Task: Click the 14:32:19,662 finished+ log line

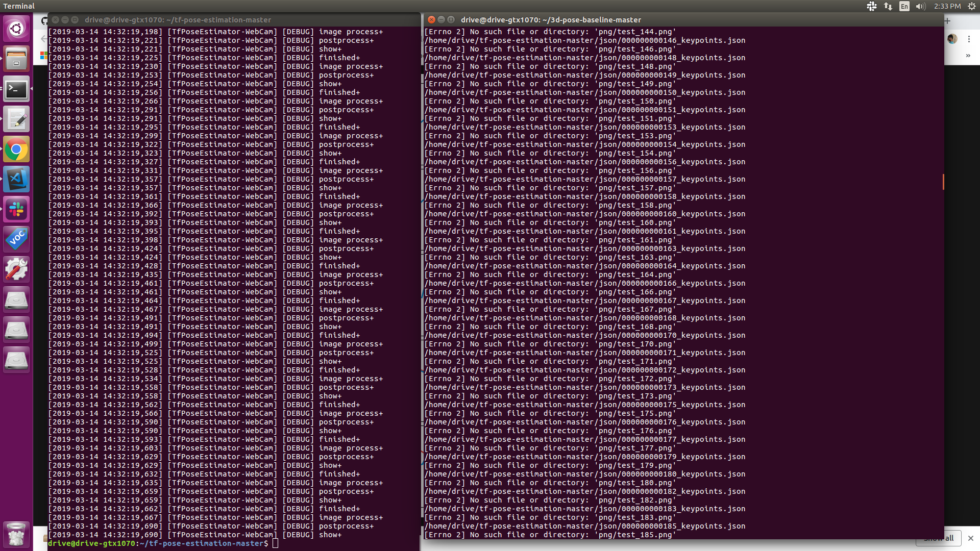Action: [204, 509]
